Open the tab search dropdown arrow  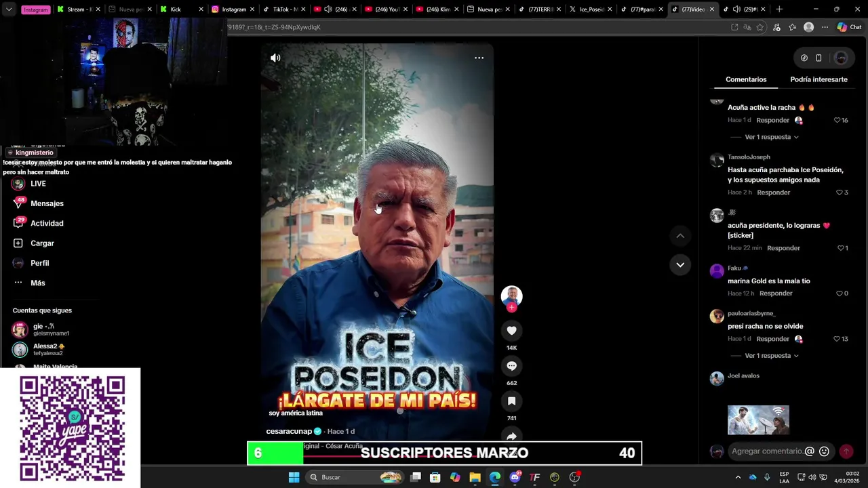tap(9, 9)
